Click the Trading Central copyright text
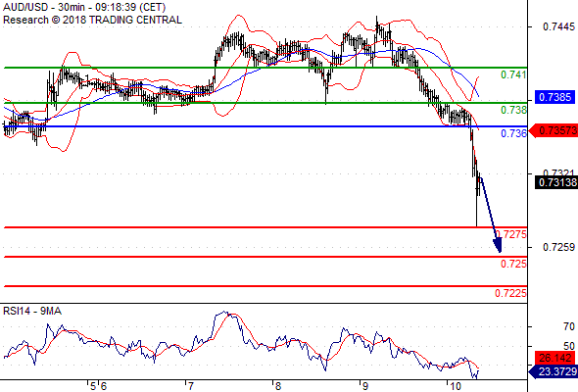This screenshot has width=578, height=392. pyautogui.click(x=92, y=20)
